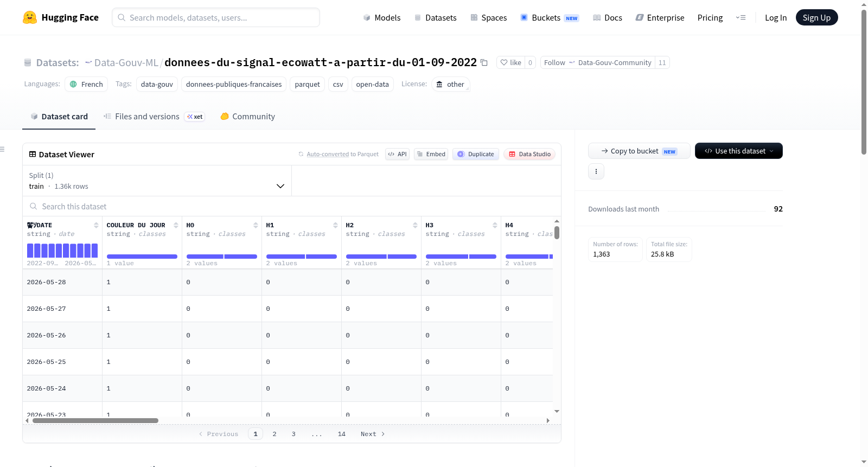868x467 pixels.
Task: Click Log In
Action: (776, 17)
